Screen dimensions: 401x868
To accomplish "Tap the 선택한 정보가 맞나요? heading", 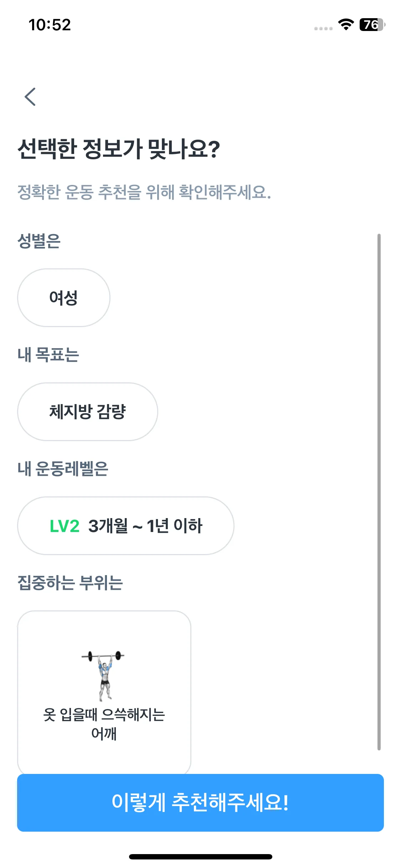I will click(119, 149).
